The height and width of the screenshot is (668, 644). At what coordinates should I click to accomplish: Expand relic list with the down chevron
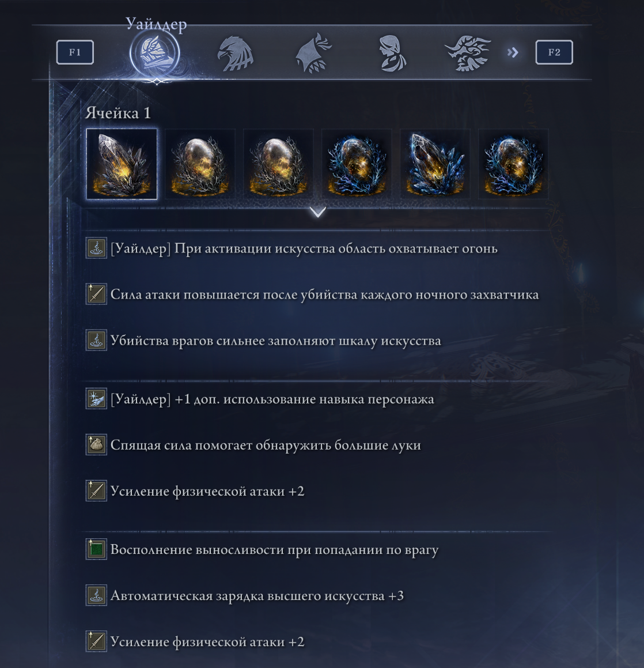(x=318, y=212)
